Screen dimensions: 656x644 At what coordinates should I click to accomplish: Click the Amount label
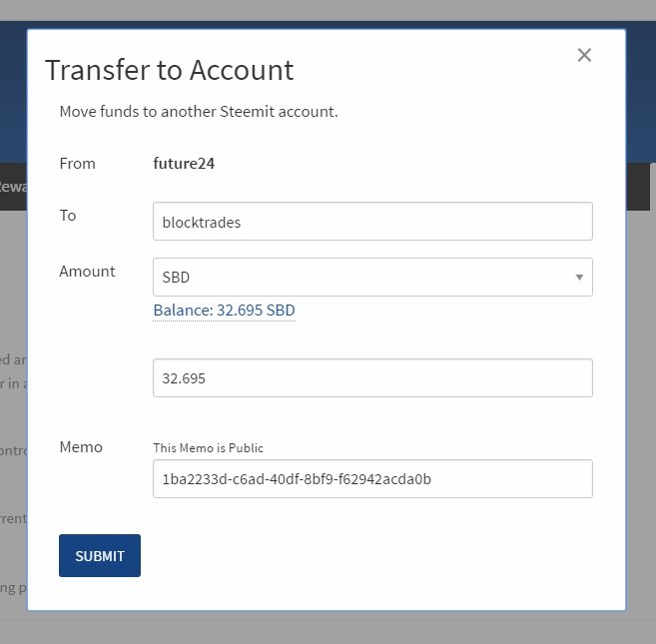[x=87, y=272]
